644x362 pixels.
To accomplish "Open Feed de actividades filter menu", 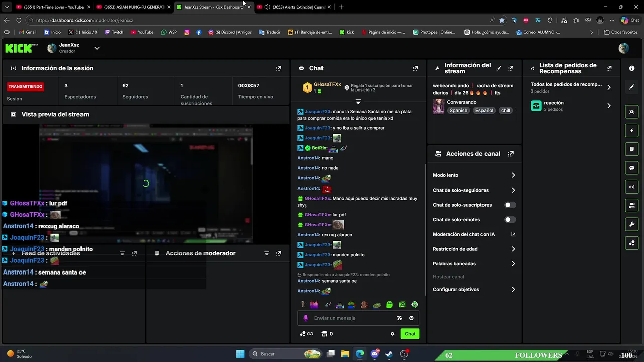I will pos(122,253).
